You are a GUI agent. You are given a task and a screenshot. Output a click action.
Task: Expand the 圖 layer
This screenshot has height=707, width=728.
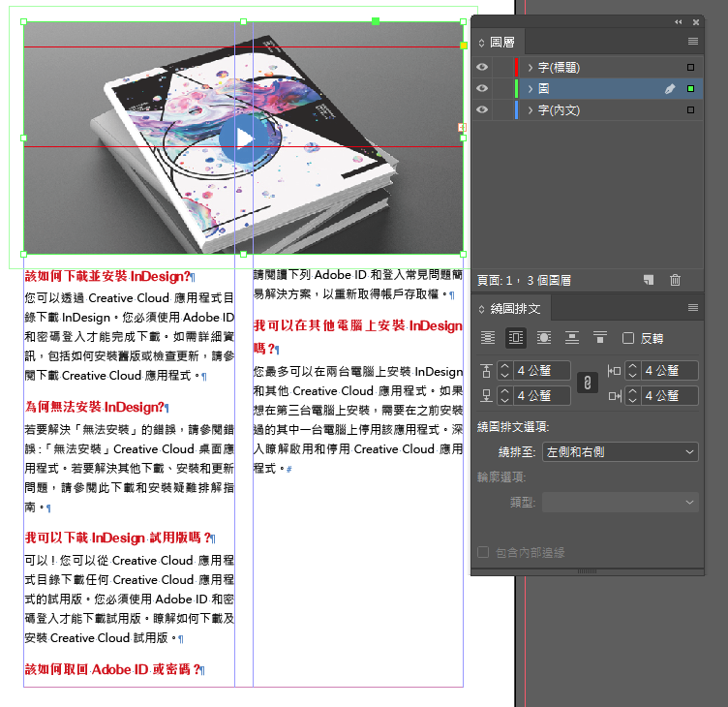tap(531, 89)
